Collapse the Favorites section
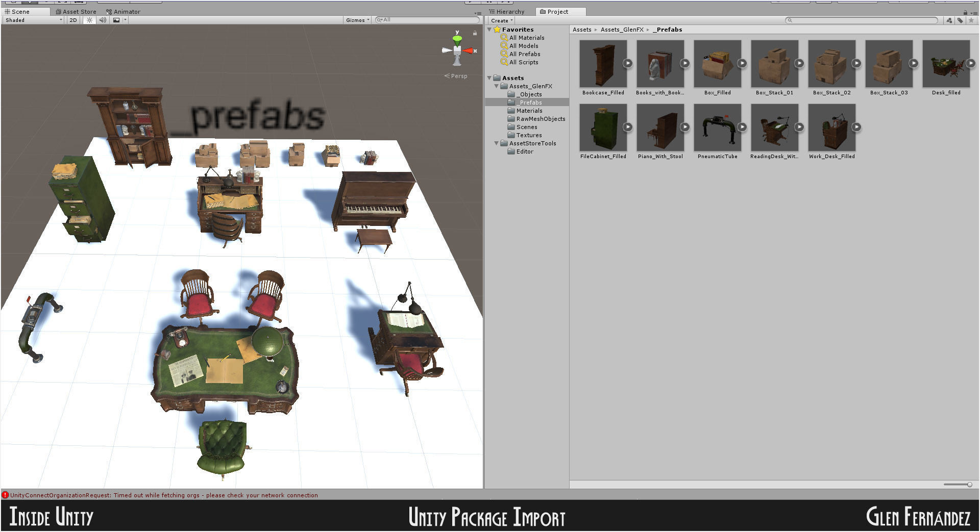 [490, 30]
